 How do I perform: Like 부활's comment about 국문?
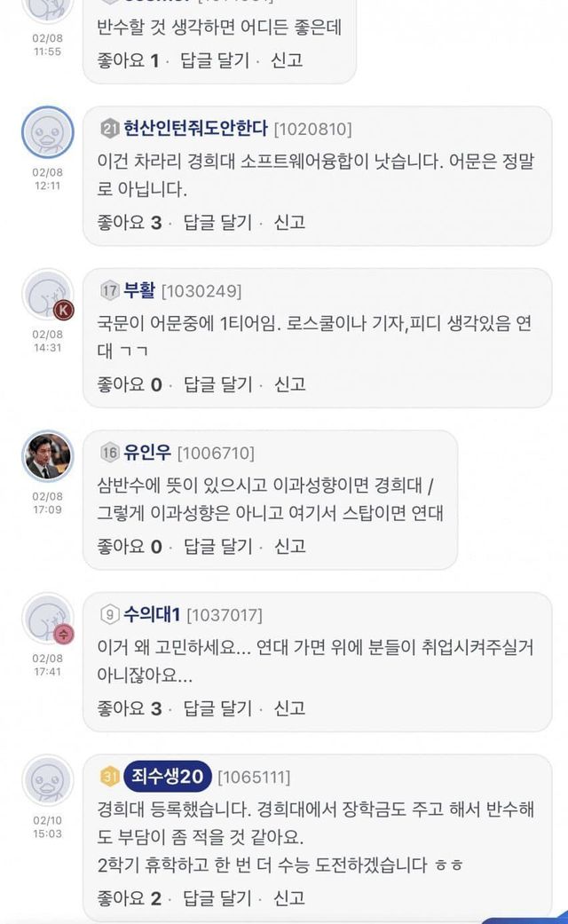pyautogui.click(x=129, y=384)
